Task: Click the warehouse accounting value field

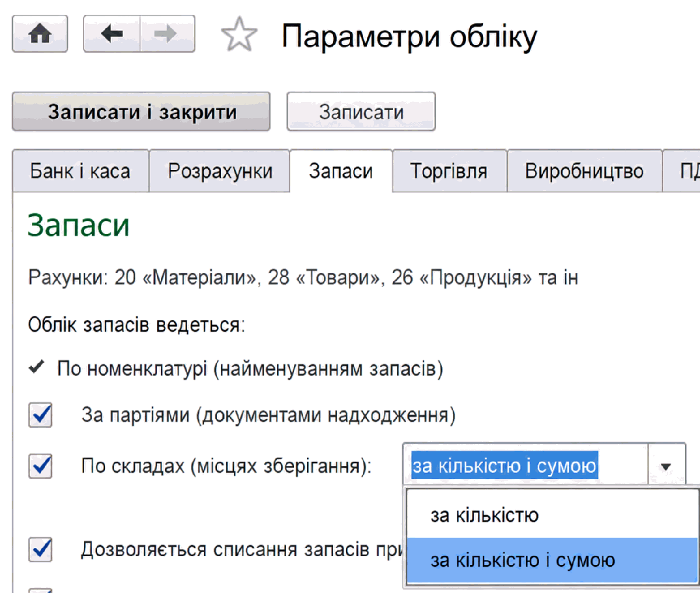Action: point(525,466)
